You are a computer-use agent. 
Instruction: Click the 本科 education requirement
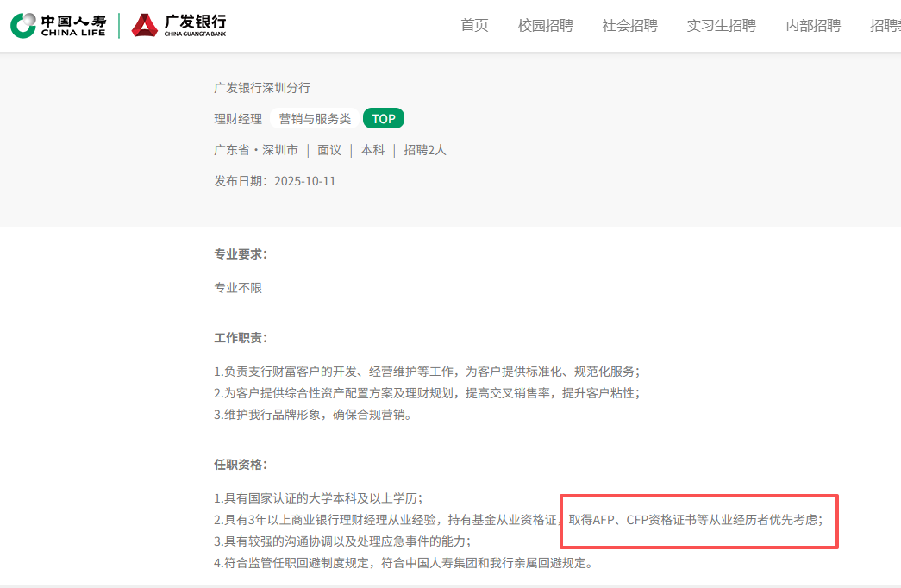click(372, 150)
